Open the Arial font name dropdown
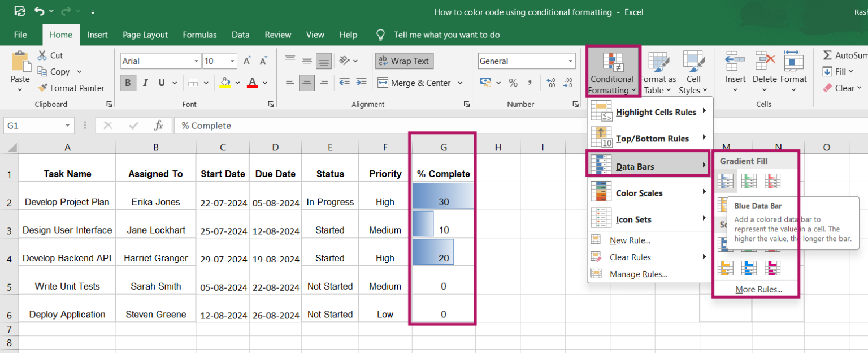868x353 pixels. (x=196, y=61)
